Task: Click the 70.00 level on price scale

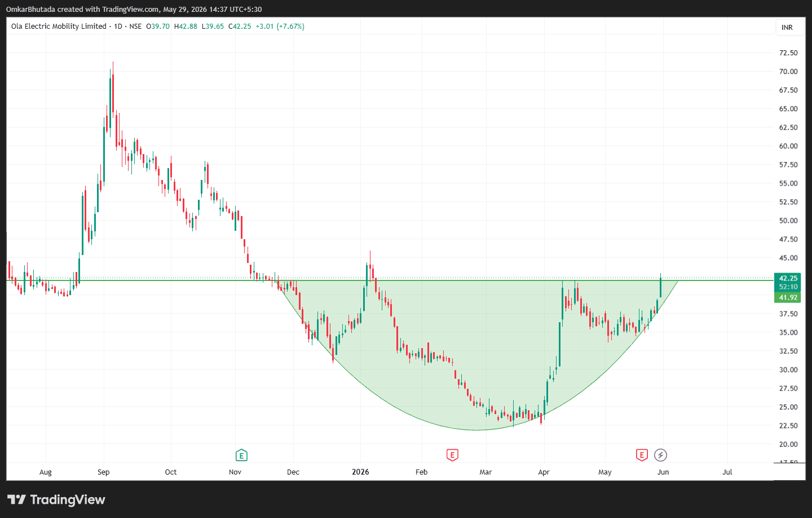Action: click(x=788, y=71)
